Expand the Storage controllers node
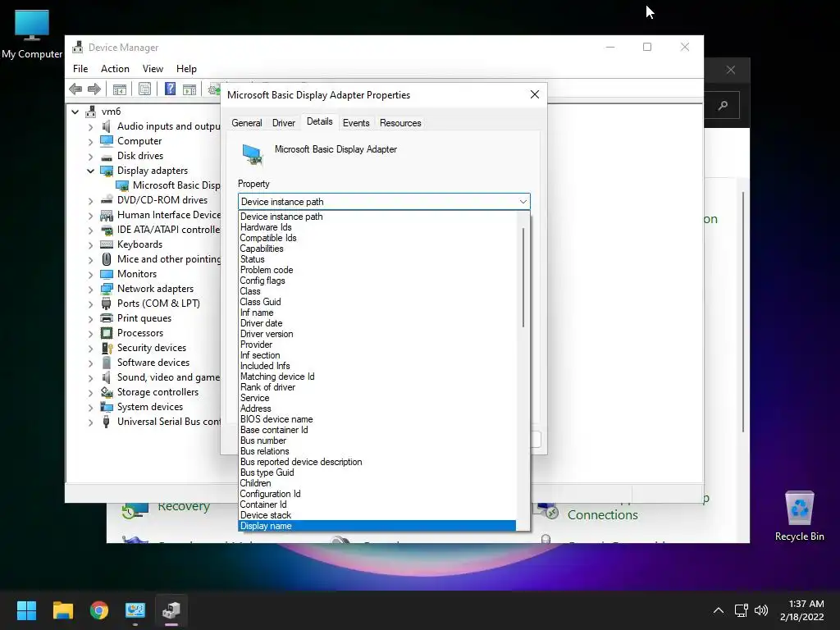Screen dimensions: 840x630 click(x=90, y=393)
